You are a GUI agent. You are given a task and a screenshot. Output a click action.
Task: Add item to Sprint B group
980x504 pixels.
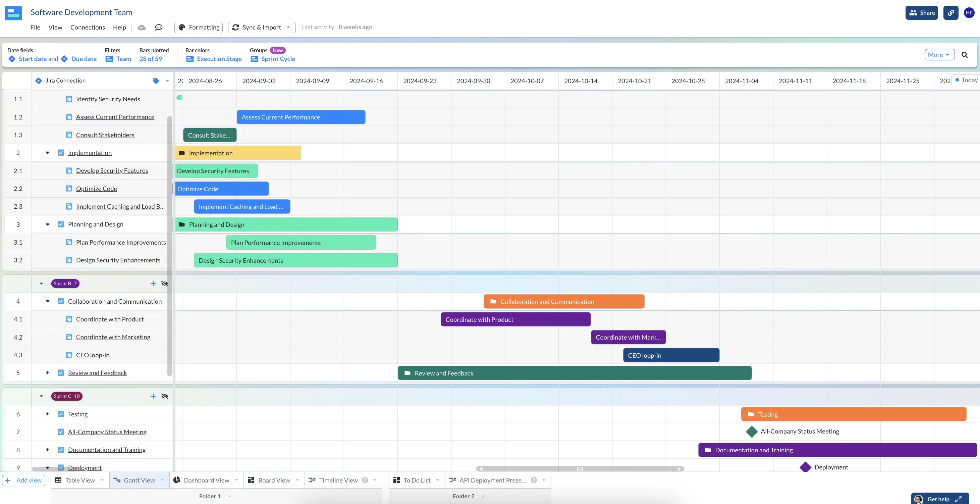153,284
